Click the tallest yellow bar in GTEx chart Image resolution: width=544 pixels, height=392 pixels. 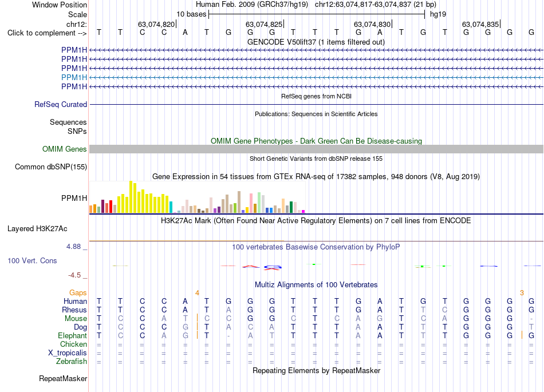[131, 197]
